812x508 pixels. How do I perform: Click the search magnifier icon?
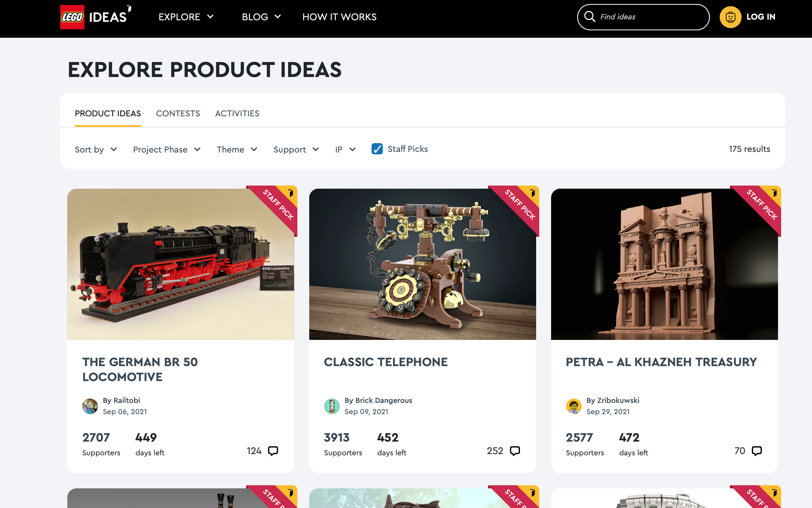tap(589, 17)
